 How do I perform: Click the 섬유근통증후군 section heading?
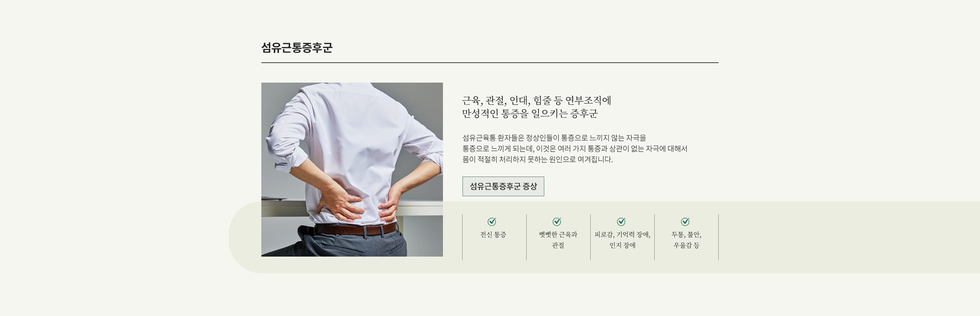[297, 48]
